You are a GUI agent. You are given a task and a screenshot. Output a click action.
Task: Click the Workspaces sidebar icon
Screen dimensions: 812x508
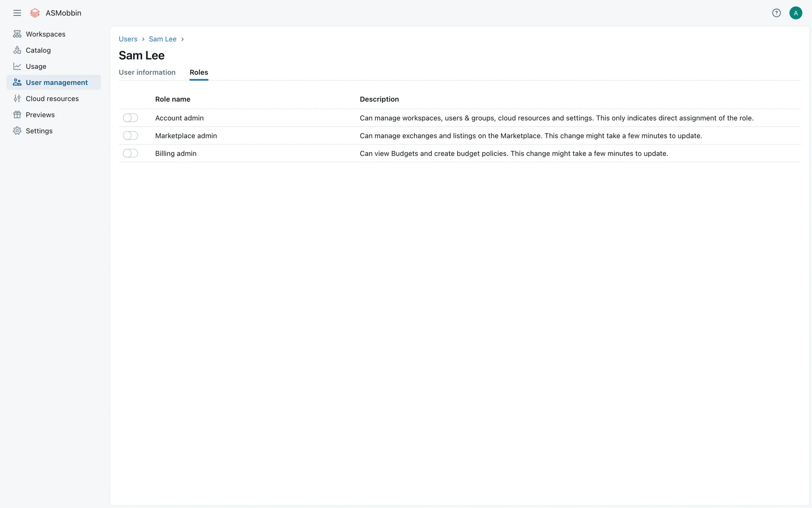tap(17, 34)
